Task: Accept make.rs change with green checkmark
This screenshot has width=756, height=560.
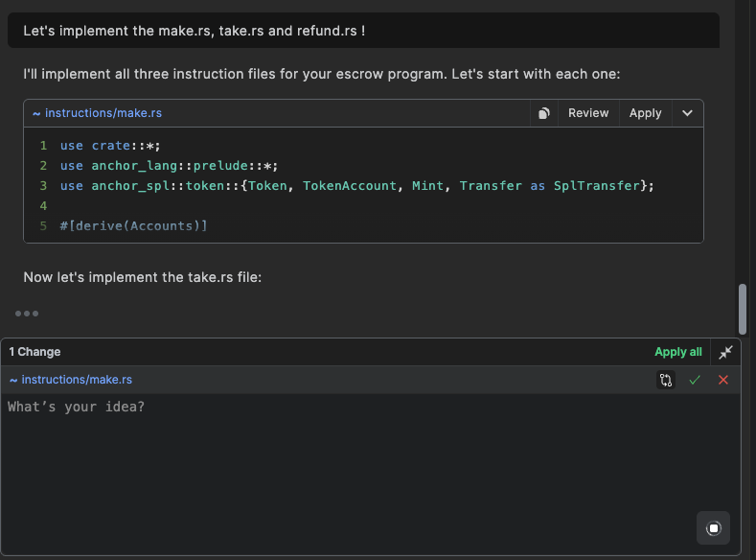Action: tap(695, 380)
